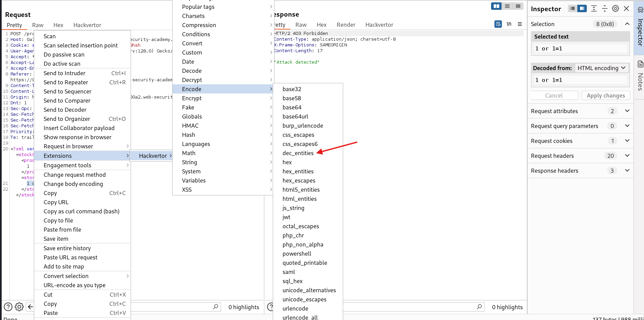Open the Inspector sidebar tab
The width and height of the screenshot is (644, 320).
click(x=639, y=28)
